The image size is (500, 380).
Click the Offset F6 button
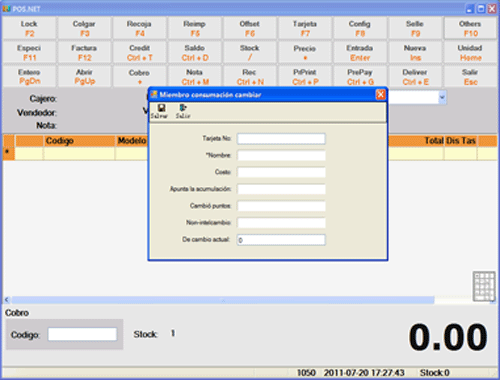point(250,28)
